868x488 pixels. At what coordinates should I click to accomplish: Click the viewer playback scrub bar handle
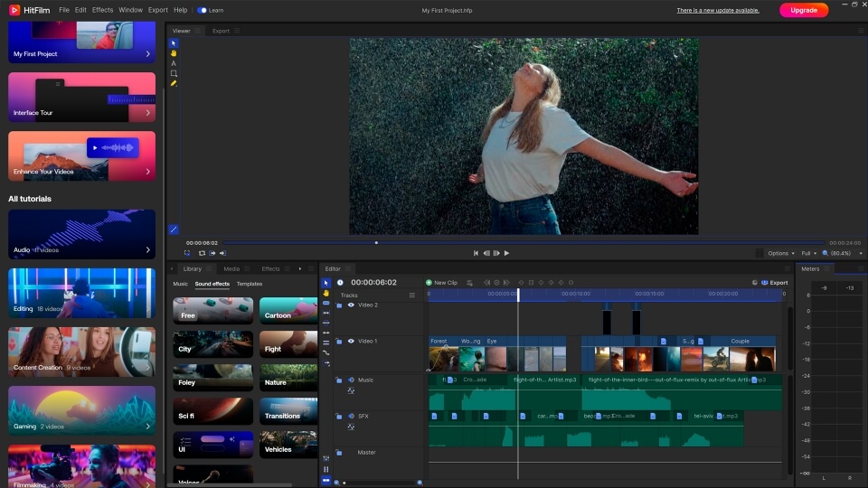[376, 242]
